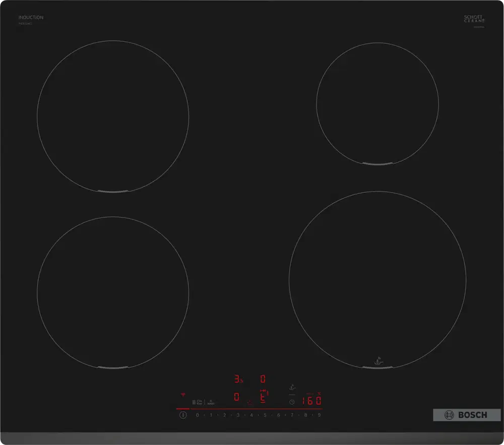Tap the zone display showing 0
The image size is (504, 445).
(x=263, y=378)
